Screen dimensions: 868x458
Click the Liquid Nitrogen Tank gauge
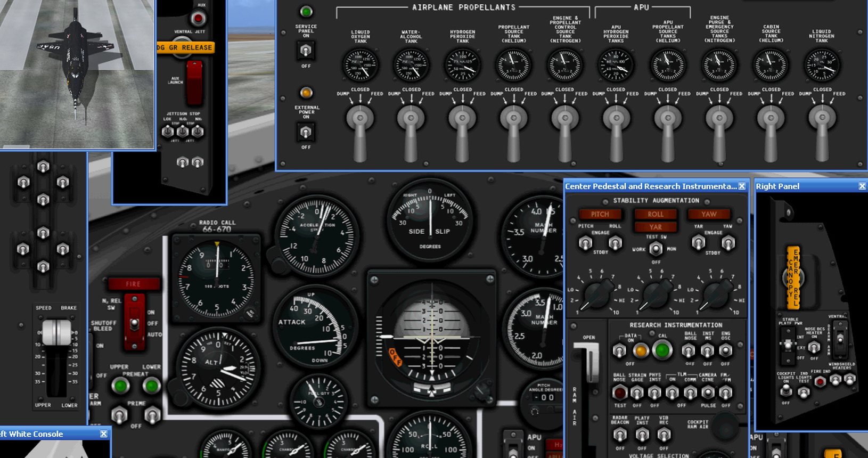point(822,65)
